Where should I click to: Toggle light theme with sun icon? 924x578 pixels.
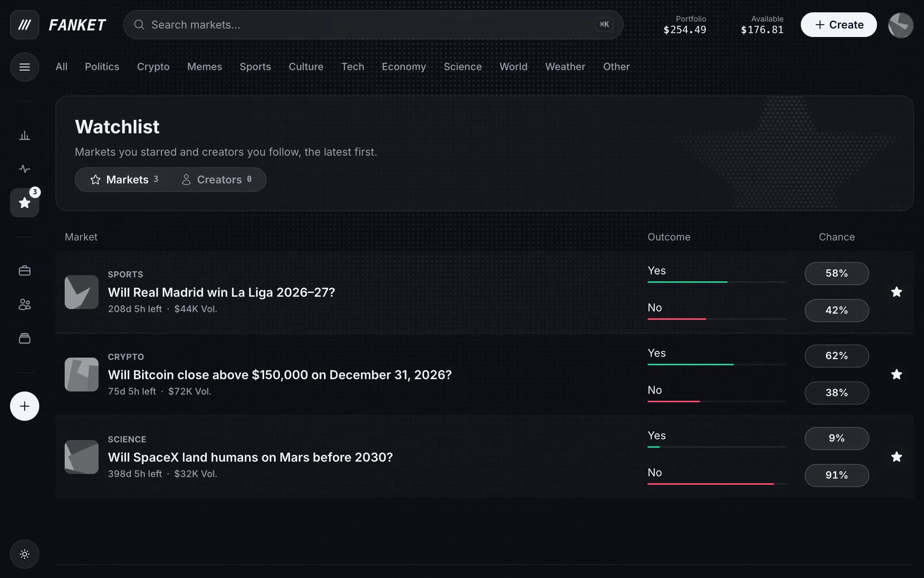[25, 554]
